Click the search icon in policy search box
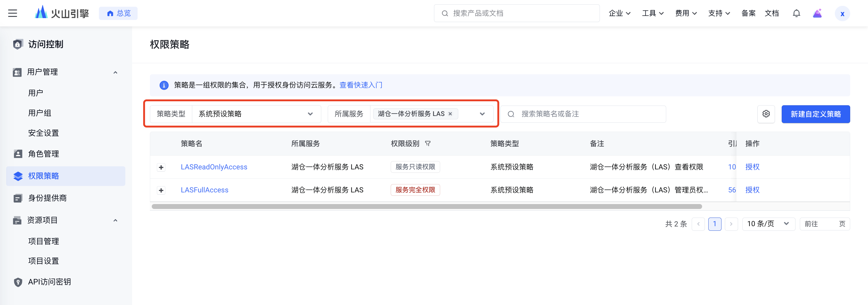Viewport: 868px width, 305px height. click(511, 114)
